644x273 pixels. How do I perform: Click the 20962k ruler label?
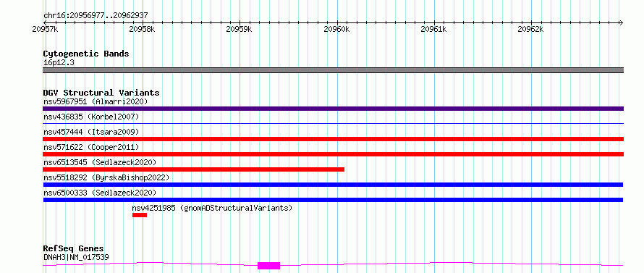pyautogui.click(x=530, y=29)
